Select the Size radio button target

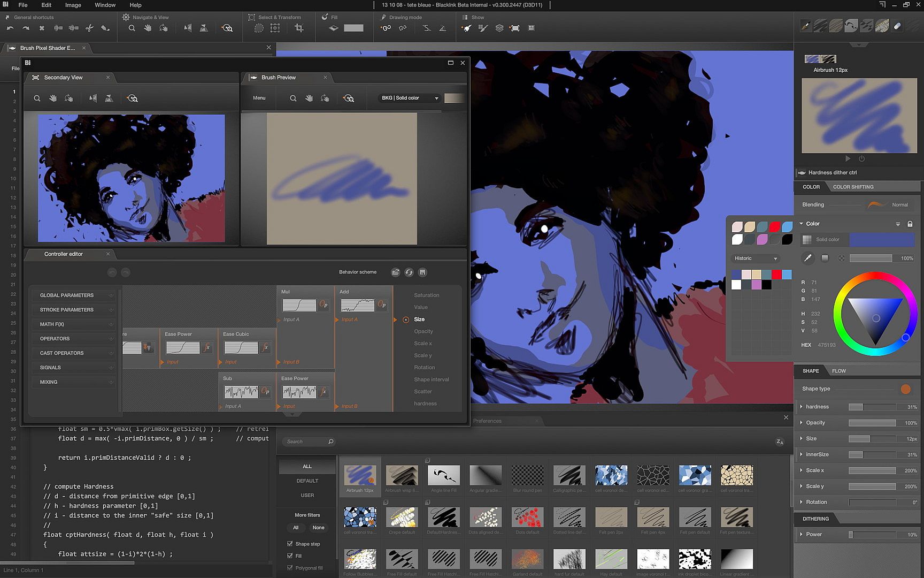(406, 320)
